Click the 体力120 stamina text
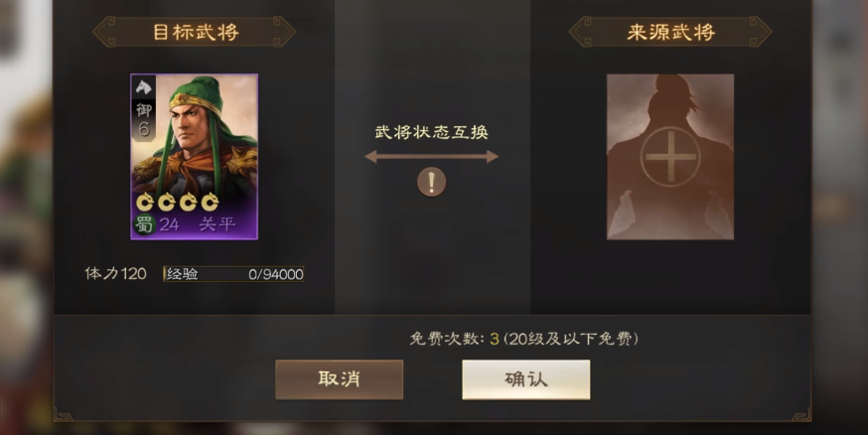The height and width of the screenshot is (435, 868). coord(115,273)
